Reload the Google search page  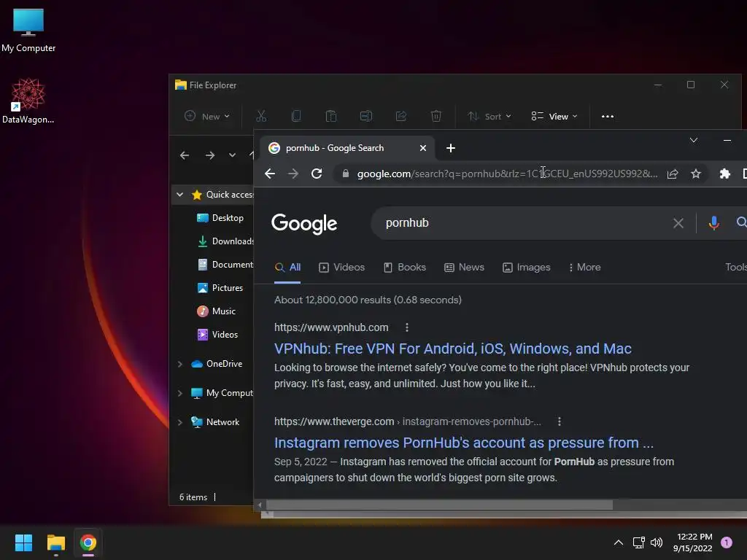tap(317, 174)
